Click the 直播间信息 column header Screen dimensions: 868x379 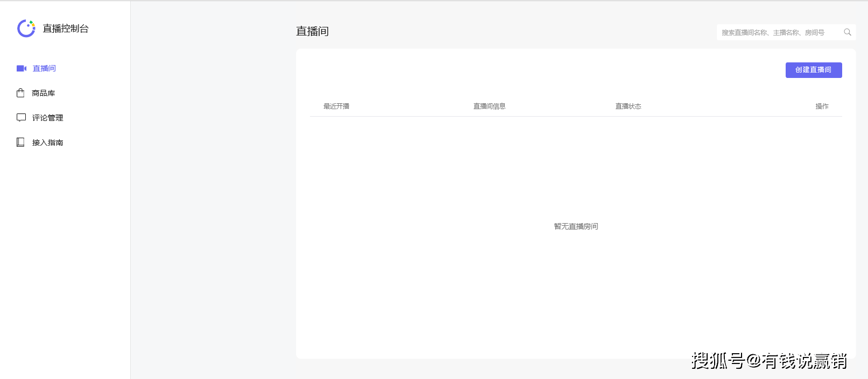coord(489,106)
